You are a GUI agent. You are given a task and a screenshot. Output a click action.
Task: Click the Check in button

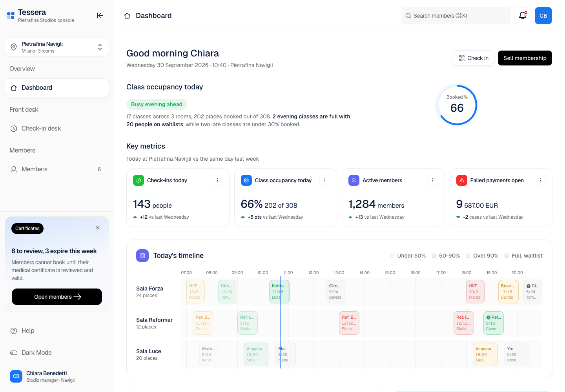click(x=474, y=58)
